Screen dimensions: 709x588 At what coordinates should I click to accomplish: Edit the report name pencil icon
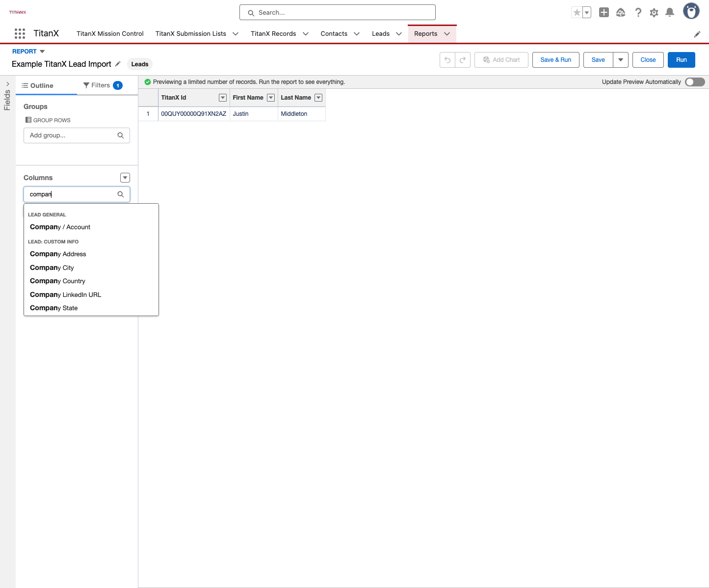pos(118,64)
